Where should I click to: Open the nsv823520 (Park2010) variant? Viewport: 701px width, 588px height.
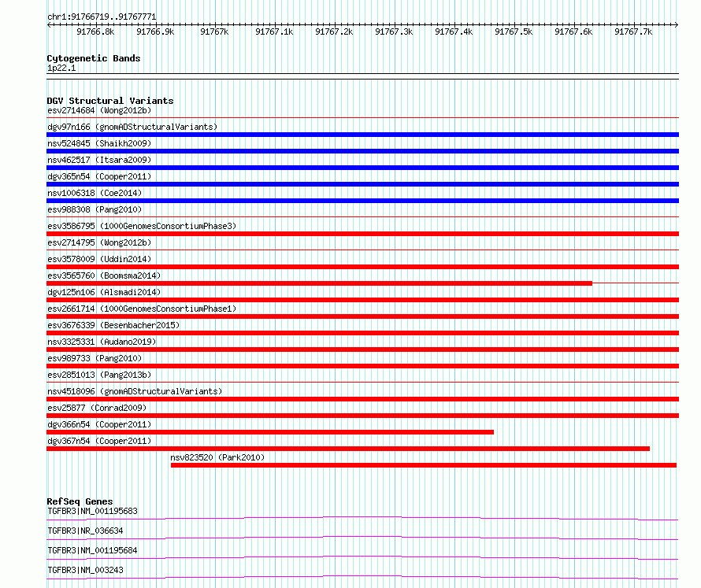coord(217,457)
